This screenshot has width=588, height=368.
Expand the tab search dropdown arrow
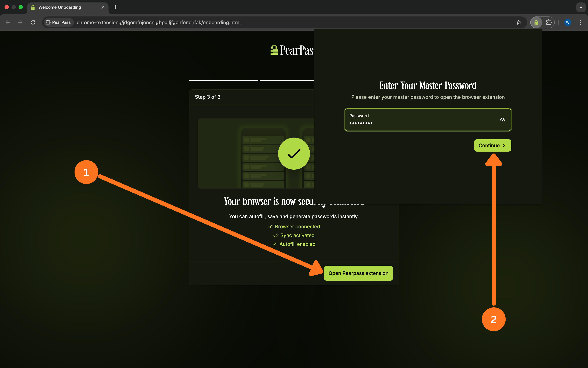pyautogui.click(x=581, y=7)
